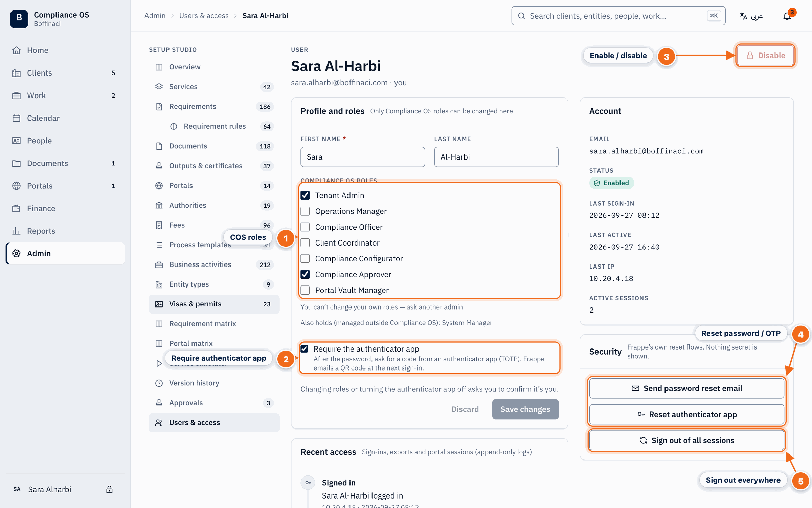Uncheck the Compliance Approver role
This screenshot has width=812, height=508.
305,274
